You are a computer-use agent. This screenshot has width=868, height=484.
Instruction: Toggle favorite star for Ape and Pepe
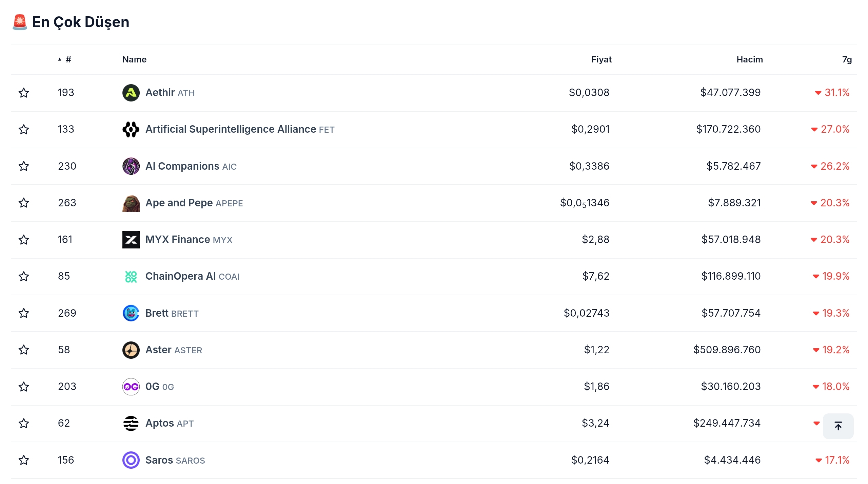click(x=24, y=203)
